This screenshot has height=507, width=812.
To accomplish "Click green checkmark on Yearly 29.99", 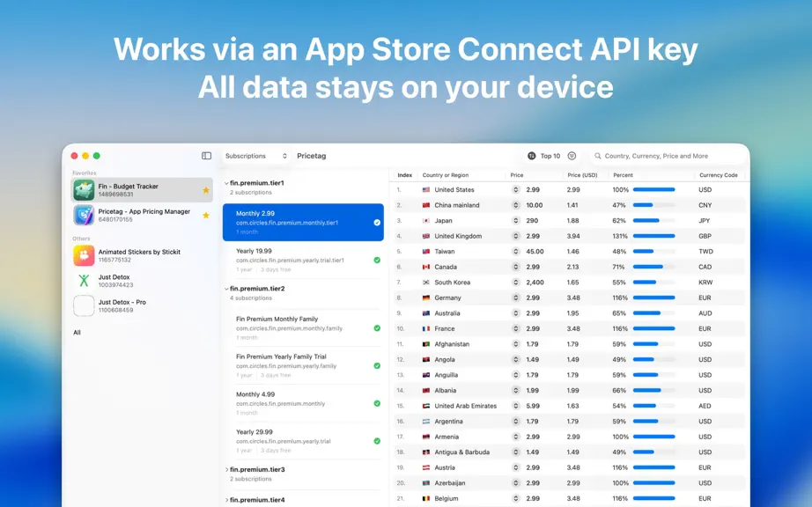I will click(x=377, y=441).
